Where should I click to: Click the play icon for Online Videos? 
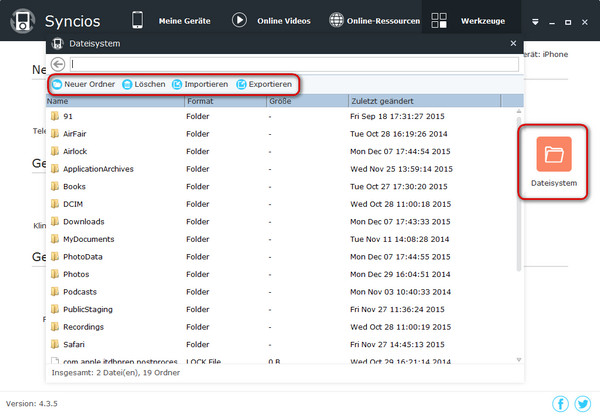point(239,20)
